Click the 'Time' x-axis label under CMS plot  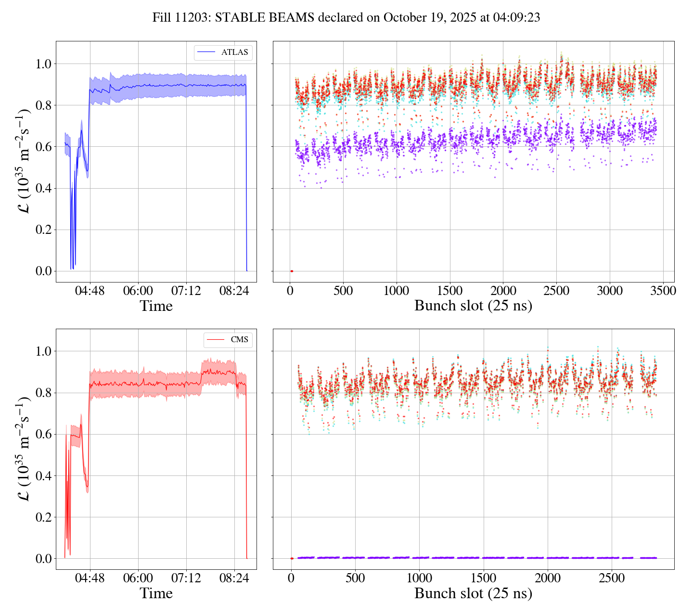(x=156, y=593)
